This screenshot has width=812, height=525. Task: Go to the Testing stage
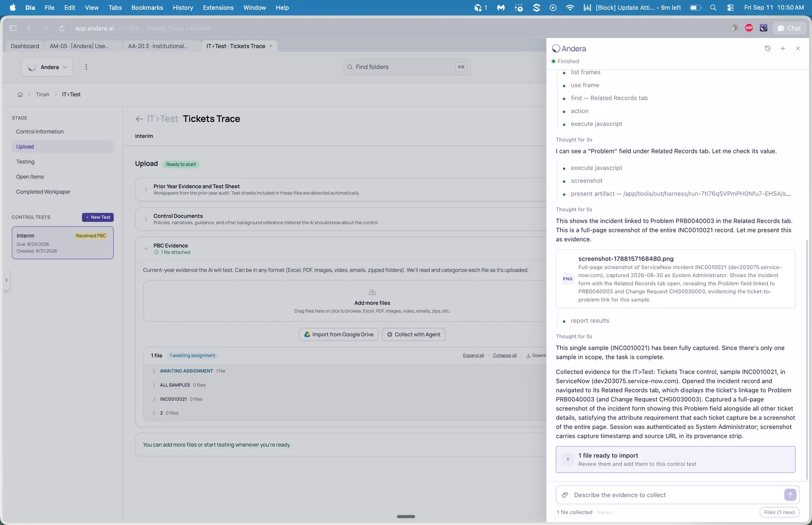pos(25,162)
